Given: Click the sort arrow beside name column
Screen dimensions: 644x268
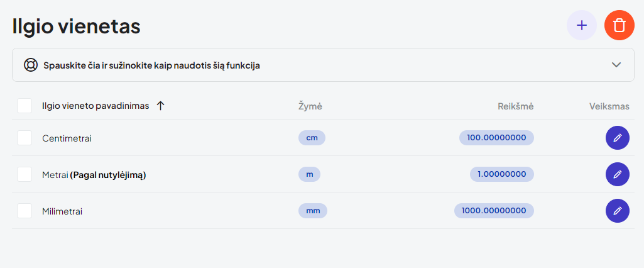Looking at the screenshot, I should 160,106.
